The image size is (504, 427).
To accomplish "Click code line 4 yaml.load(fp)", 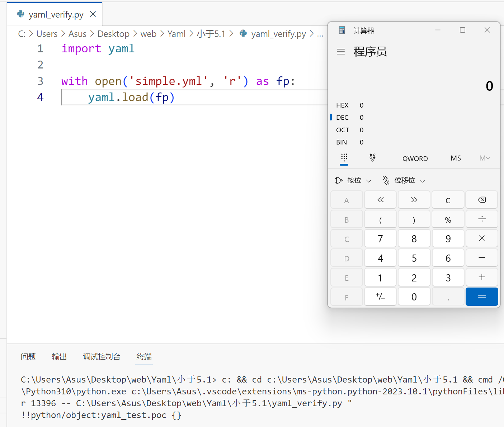I will 131,97.
